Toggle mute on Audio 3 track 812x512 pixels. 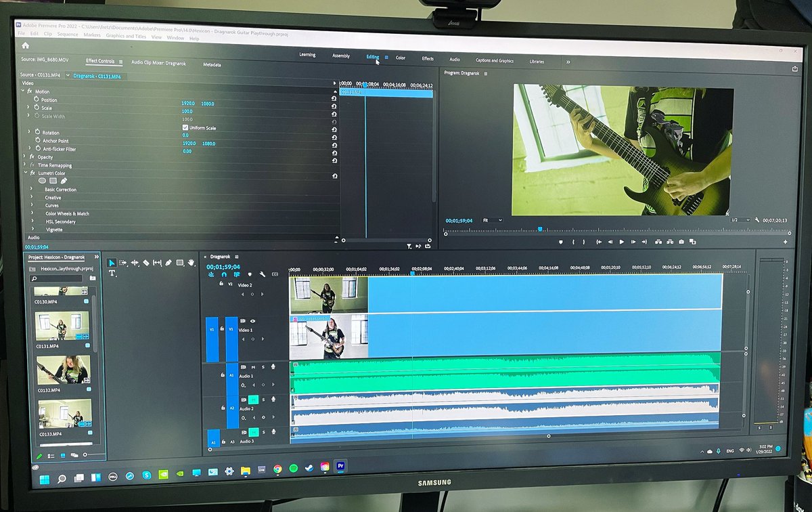tap(253, 432)
